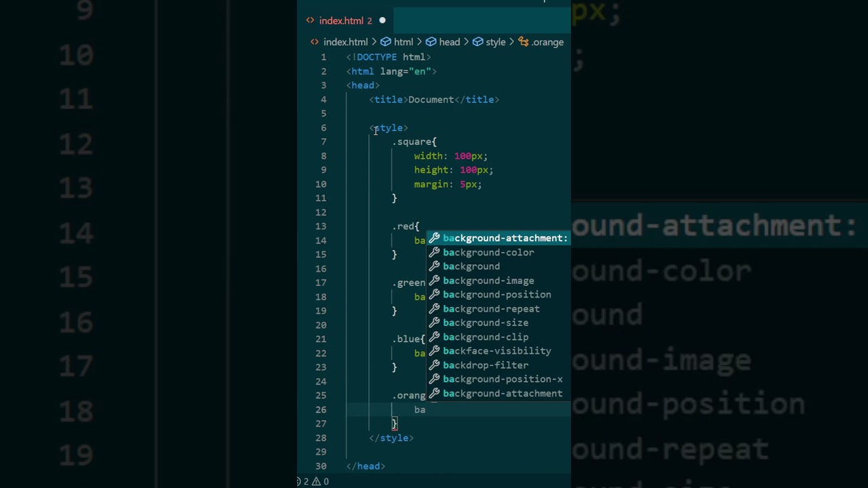Click the cube icon beside breadcrumb html
The width and height of the screenshot is (868, 488).
click(385, 42)
